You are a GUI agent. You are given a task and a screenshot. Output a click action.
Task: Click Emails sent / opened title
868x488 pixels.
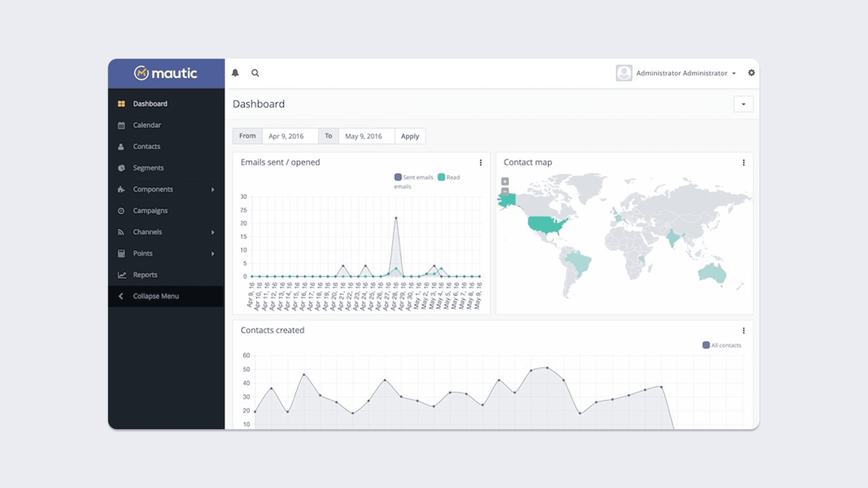[x=280, y=162]
